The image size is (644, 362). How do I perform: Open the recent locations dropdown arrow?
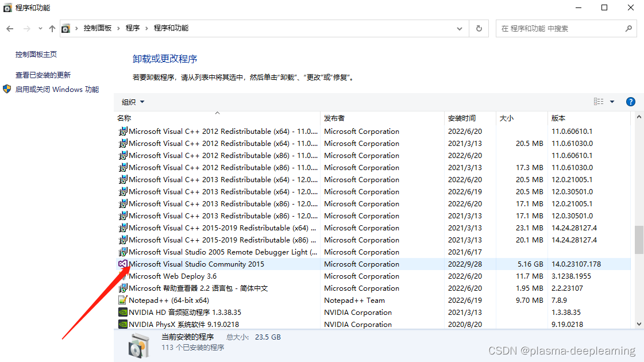click(40, 28)
